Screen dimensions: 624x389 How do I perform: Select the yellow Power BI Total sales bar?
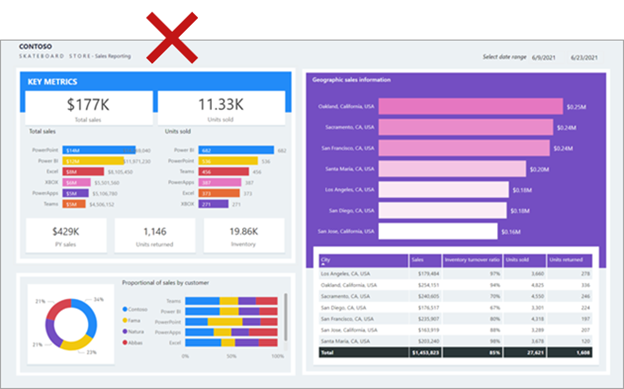click(x=93, y=161)
